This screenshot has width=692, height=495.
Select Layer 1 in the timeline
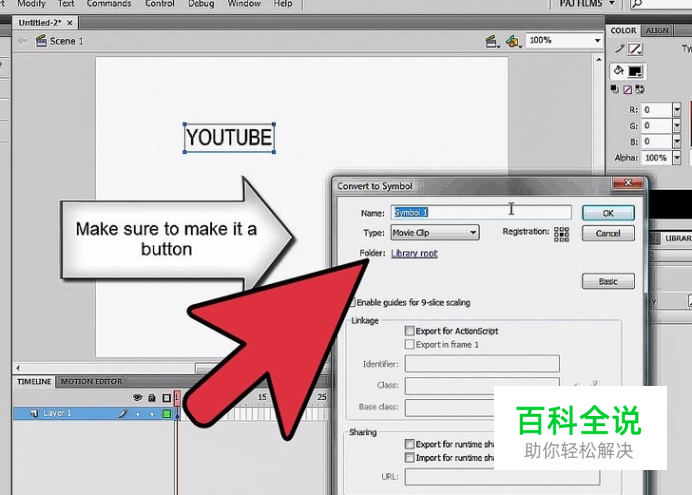pos(57,413)
